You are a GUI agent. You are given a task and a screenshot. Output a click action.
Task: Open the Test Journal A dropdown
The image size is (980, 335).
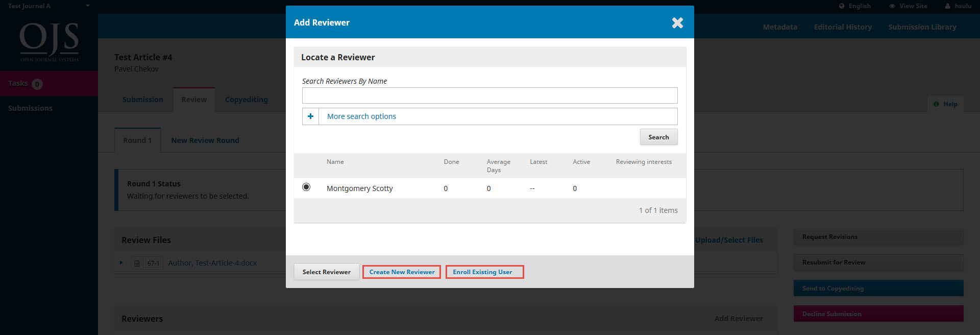coord(87,6)
